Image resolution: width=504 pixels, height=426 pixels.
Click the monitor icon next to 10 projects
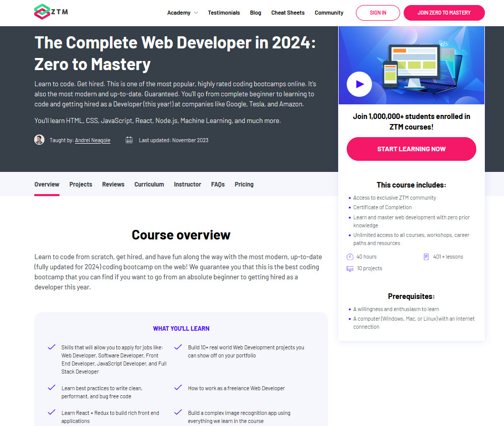[x=350, y=269]
